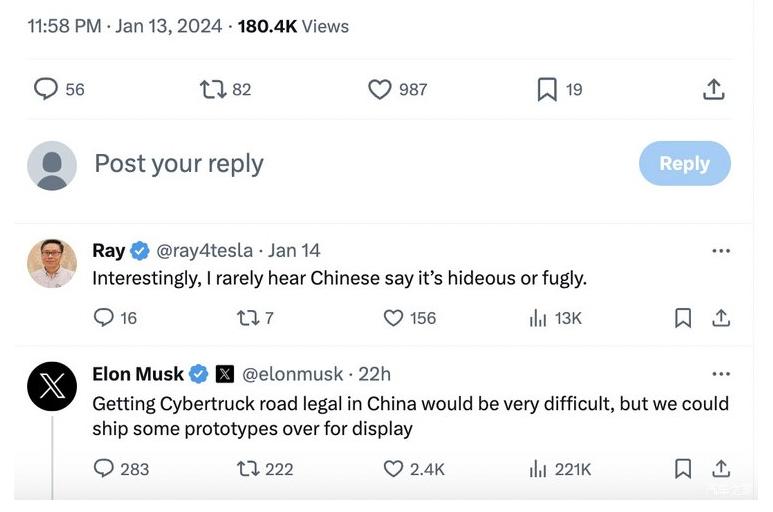
Task: Repost Ray's tweet
Action: [246, 318]
